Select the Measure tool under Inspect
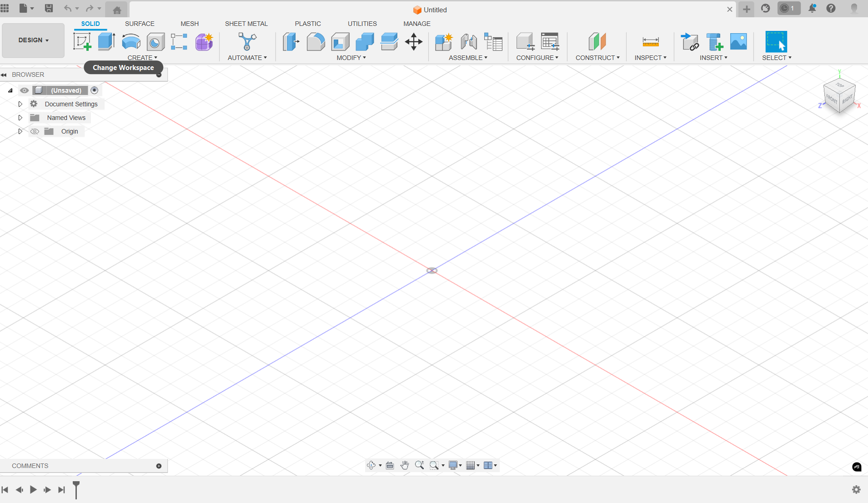 (x=650, y=41)
